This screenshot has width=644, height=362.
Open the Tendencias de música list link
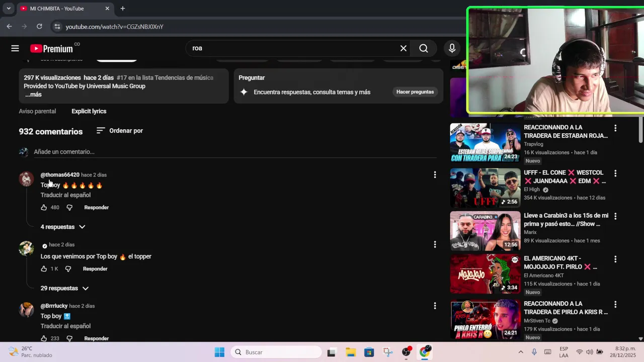coord(165,78)
